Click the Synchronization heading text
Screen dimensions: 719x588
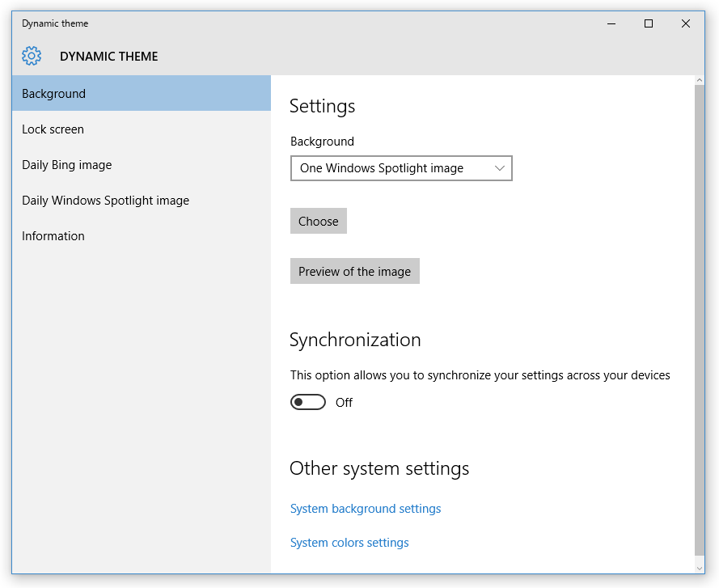[355, 340]
